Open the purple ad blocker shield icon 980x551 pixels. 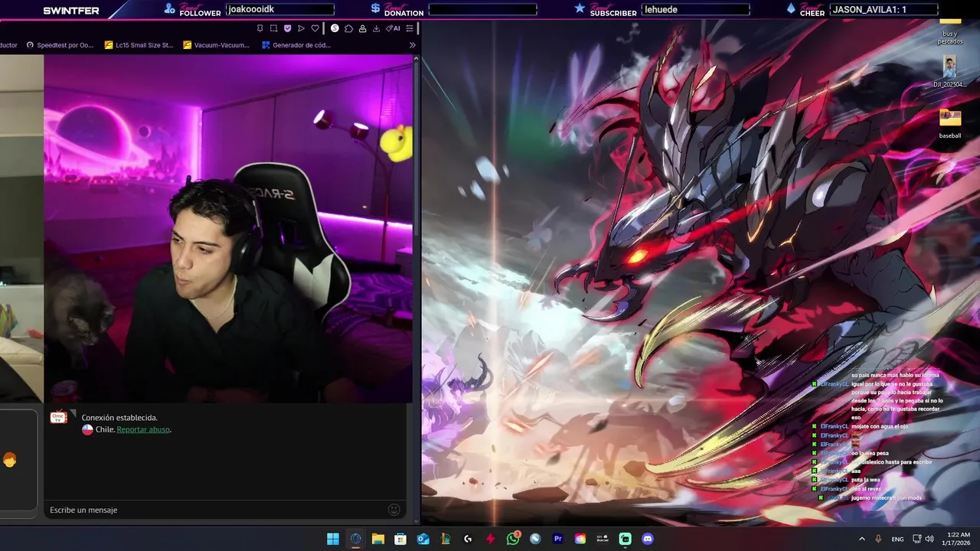point(287,28)
